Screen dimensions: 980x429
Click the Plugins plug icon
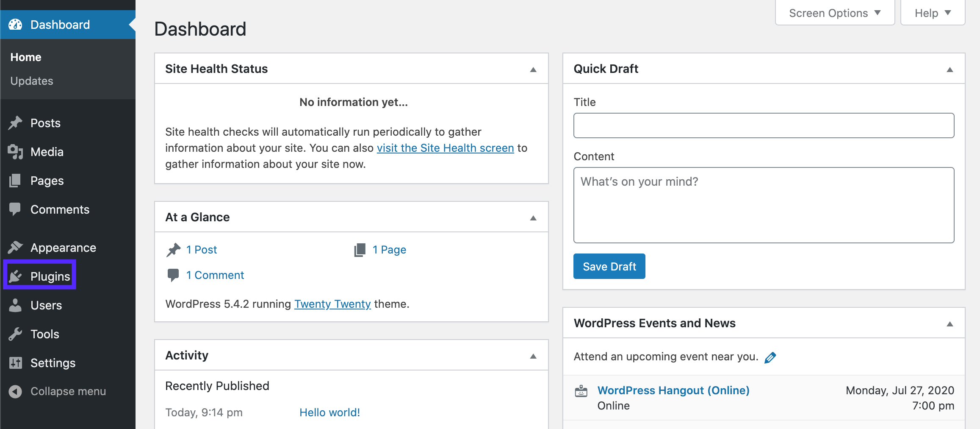click(15, 276)
